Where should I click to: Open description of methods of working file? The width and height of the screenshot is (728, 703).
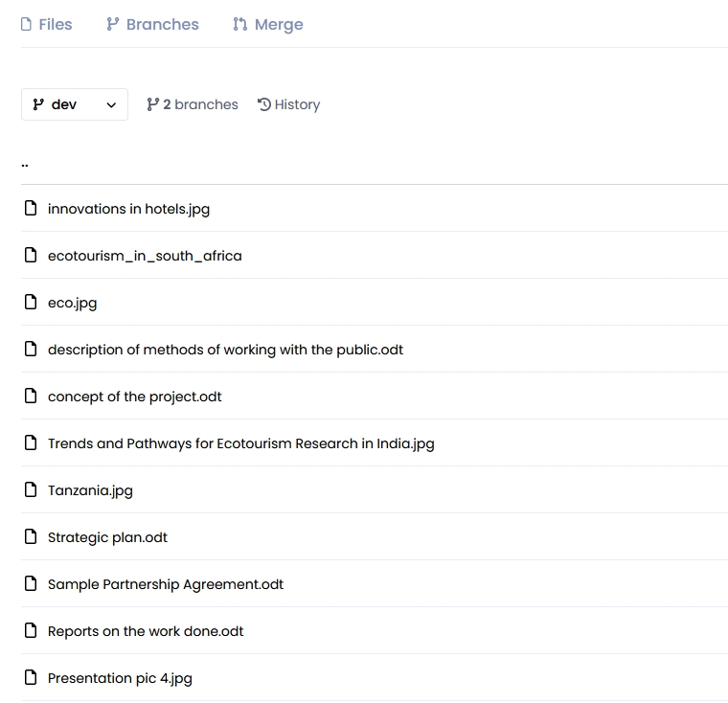click(x=225, y=350)
